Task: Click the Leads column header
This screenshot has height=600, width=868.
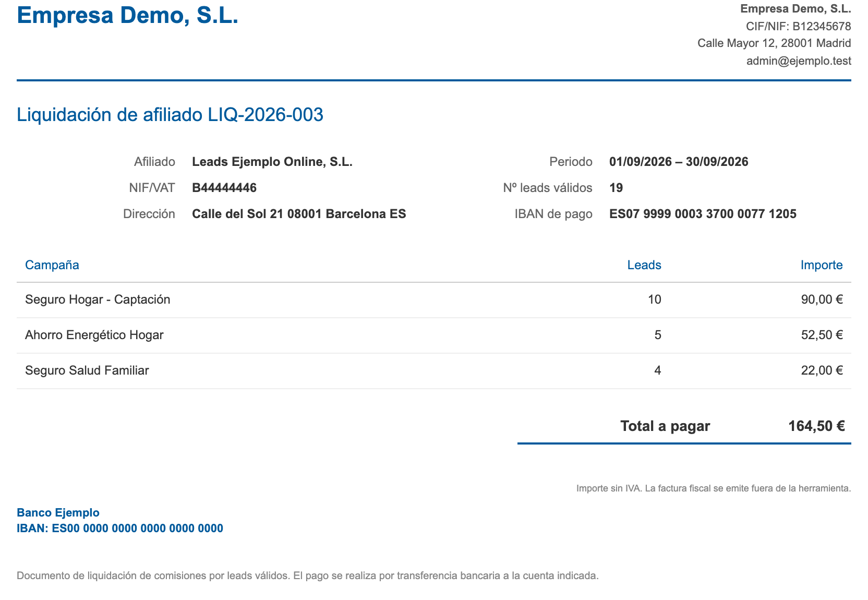Action: (644, 265)
